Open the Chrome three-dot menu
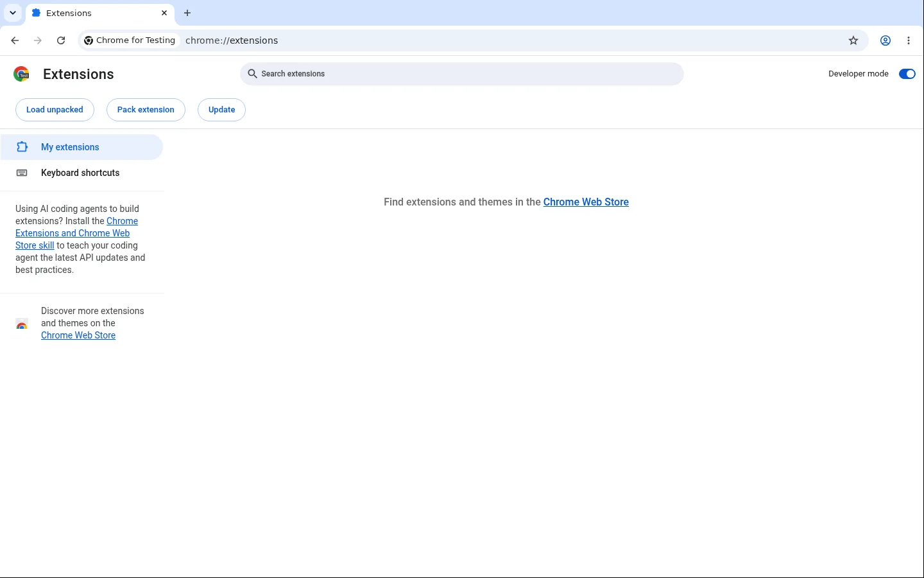 point(909,40)
